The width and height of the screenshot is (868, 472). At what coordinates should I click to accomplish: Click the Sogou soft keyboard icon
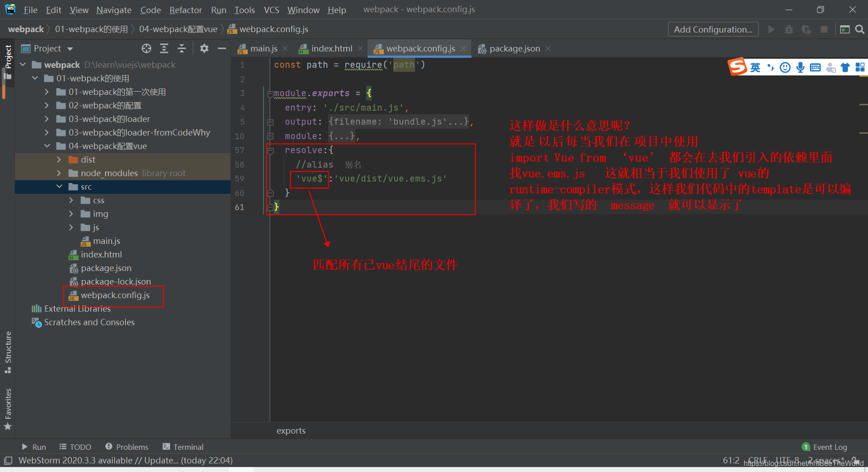click(x=815, y=67)
